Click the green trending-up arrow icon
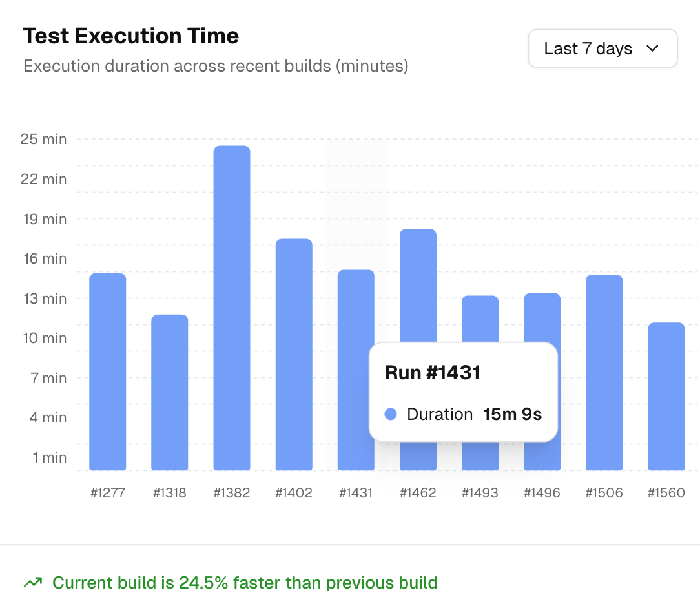This screenshot has width=700, height=615. 32,583
